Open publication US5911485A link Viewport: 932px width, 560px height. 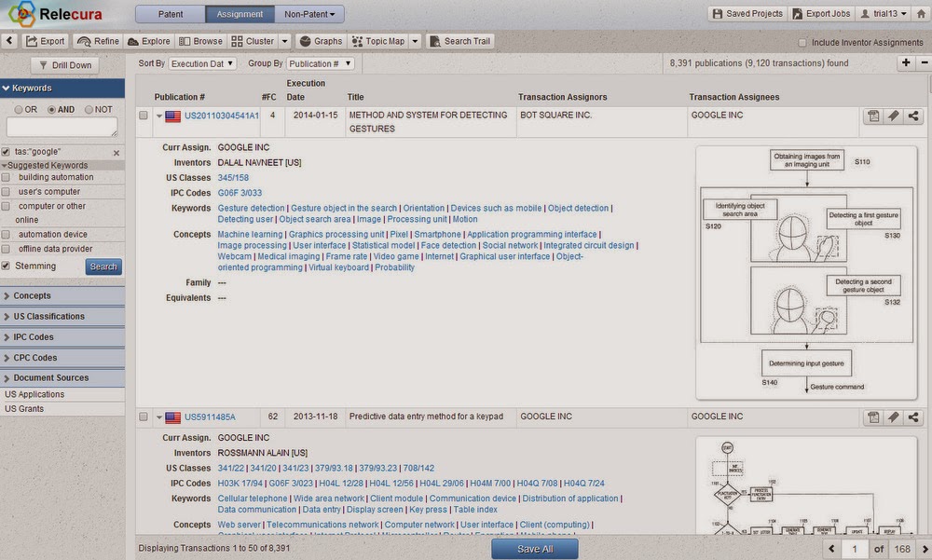210,417
